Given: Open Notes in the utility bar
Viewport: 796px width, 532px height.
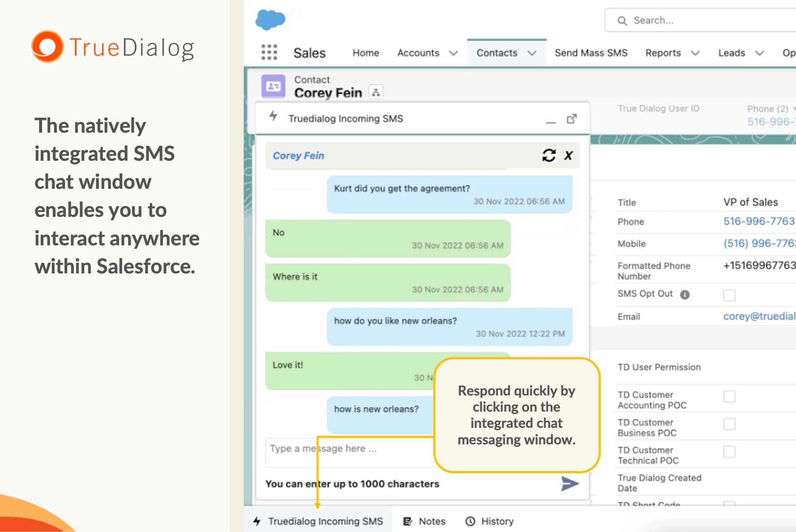Looking at the screenshot, I should [425, 521].
